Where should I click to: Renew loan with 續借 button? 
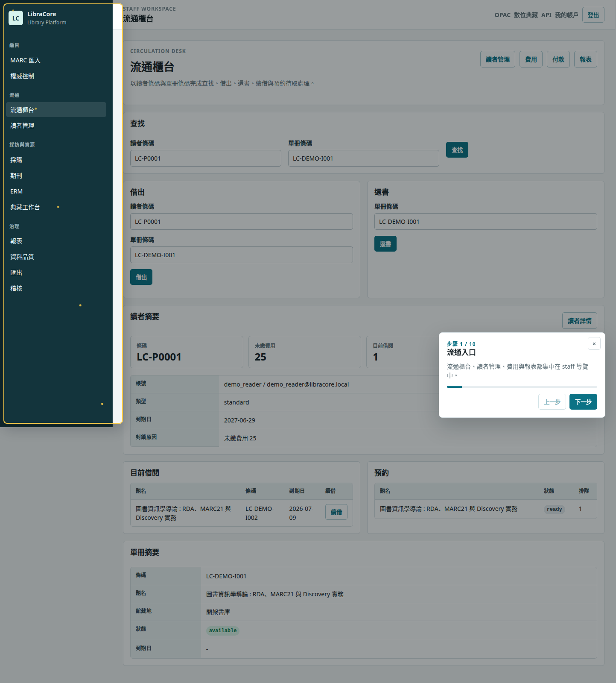pos(336,512)
